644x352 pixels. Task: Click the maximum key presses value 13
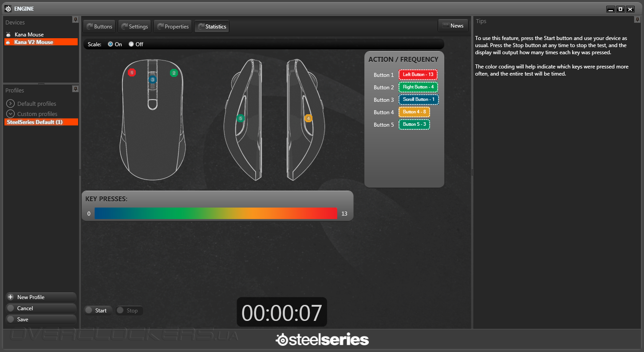tap(344, 214)
